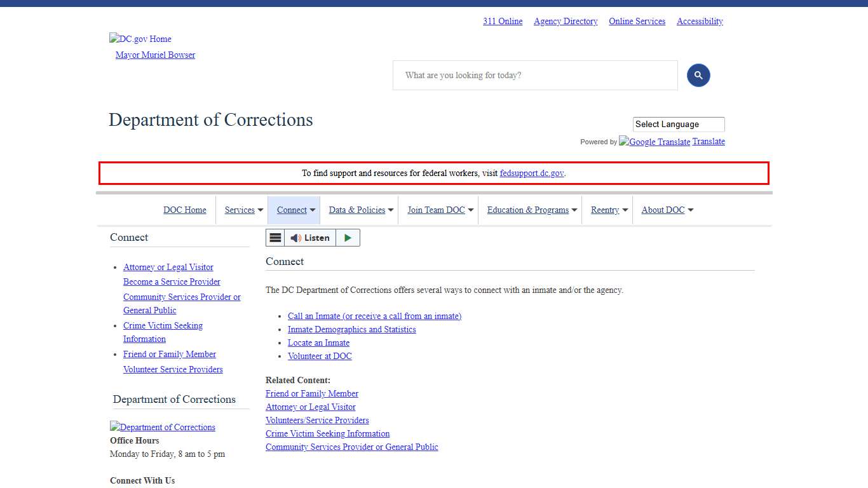Expand the About DOC menu arrow
The width and height of the screenshot is (868, 488).
(691, 210)
